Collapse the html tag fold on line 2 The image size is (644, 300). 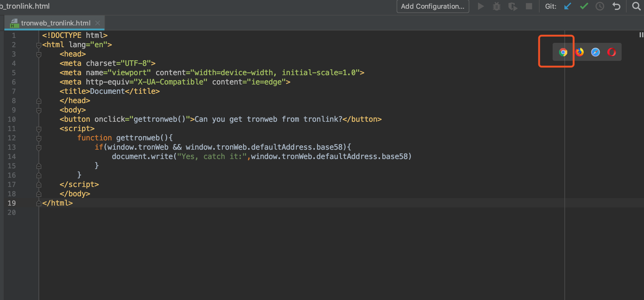click(39, 45)
